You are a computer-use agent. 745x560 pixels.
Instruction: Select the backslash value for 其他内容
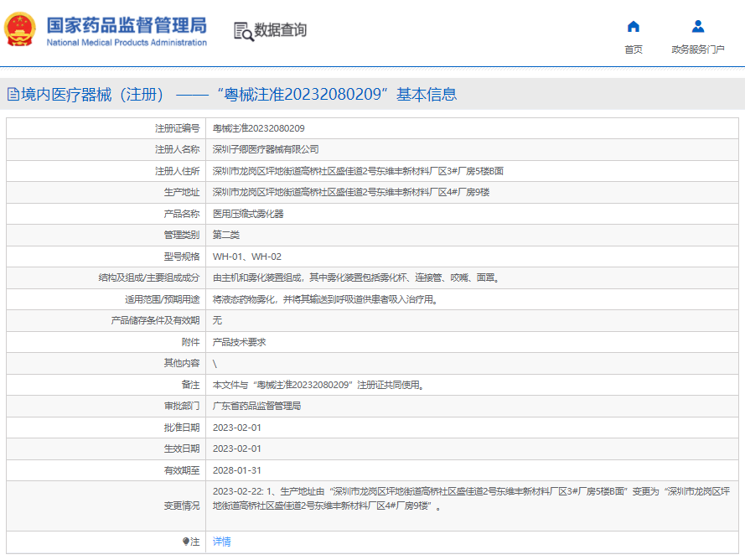click(x=215, y=364)
